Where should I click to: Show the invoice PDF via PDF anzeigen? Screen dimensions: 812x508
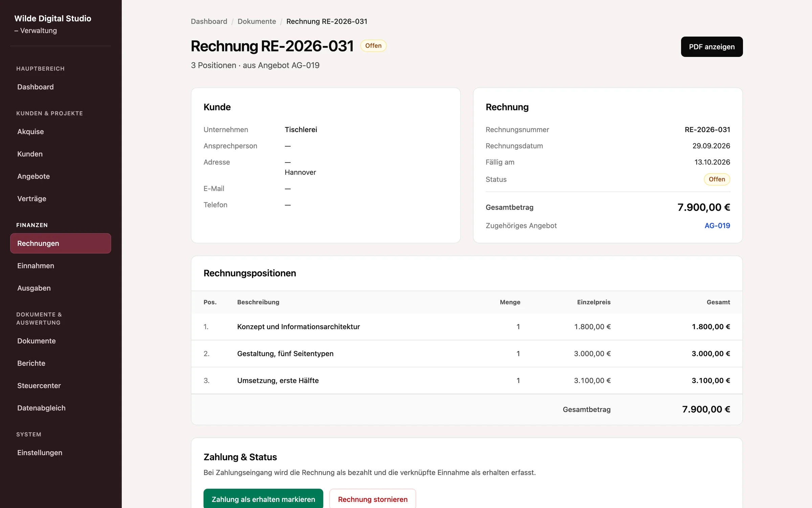tap(712, 47)
